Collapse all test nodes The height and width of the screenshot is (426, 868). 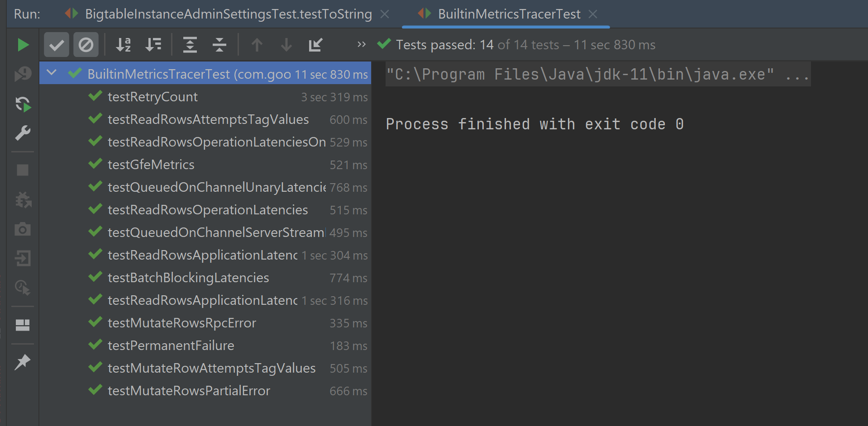coord(219,45)
